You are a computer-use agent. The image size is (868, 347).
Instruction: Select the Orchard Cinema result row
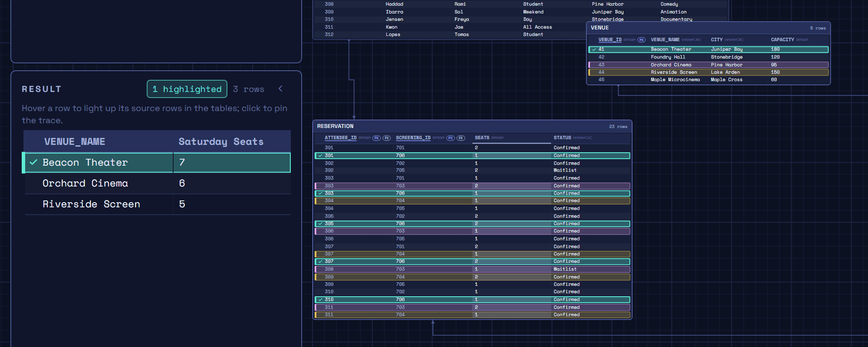tap(158, 183)
